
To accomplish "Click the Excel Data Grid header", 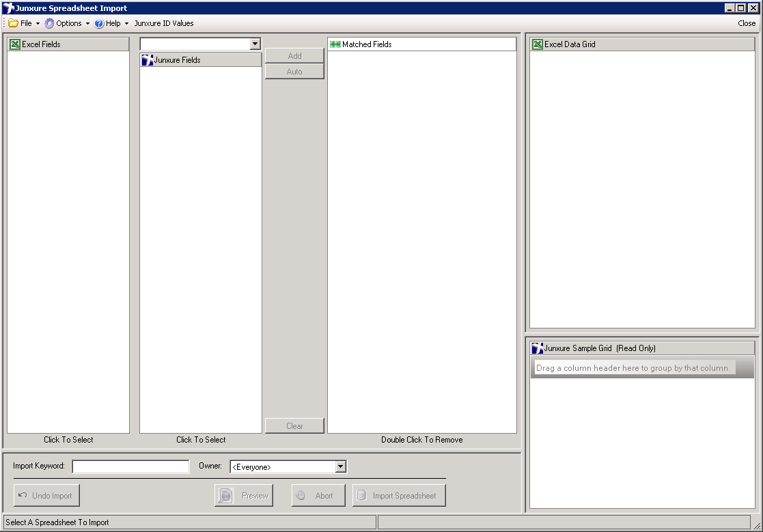I will [x=642, y=44].
